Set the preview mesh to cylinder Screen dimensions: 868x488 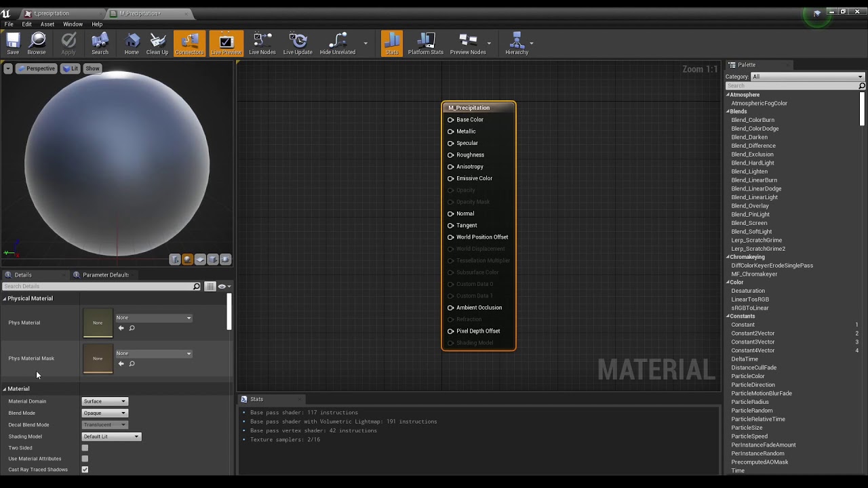click(175, 260)
